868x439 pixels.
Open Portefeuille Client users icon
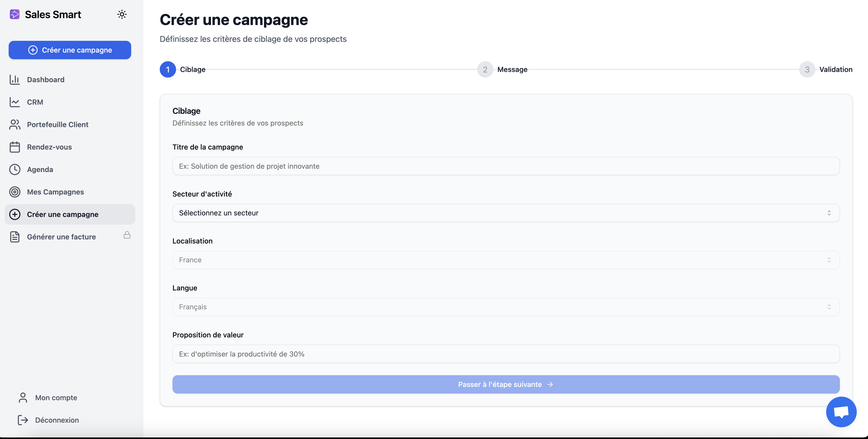[x=15, y=124]
